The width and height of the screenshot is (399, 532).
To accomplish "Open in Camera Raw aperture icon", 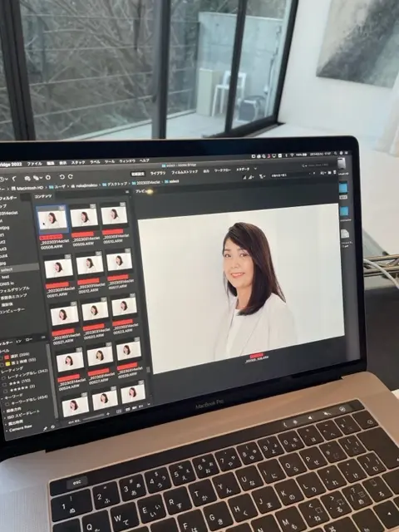I will click(48, 177).
